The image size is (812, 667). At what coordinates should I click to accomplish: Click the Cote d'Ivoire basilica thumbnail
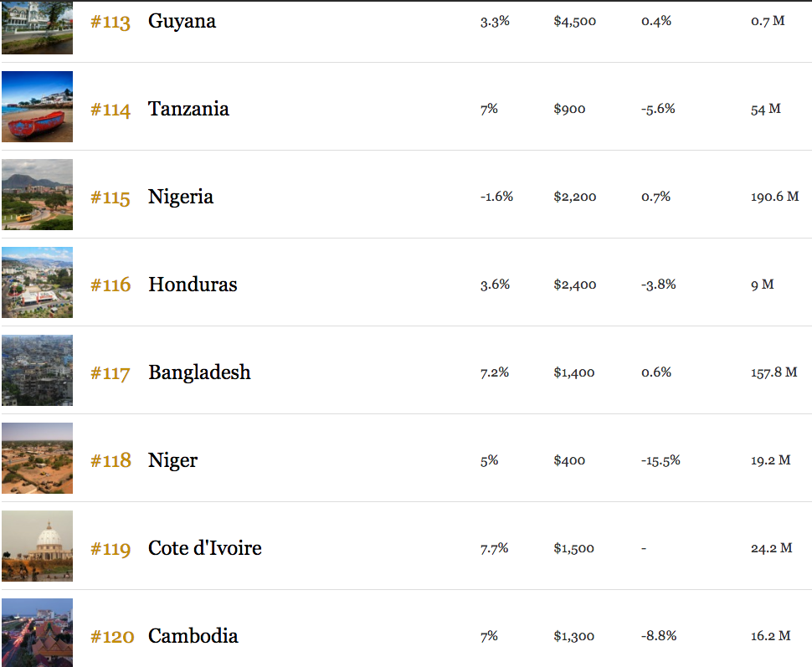[x=38, y=546]
